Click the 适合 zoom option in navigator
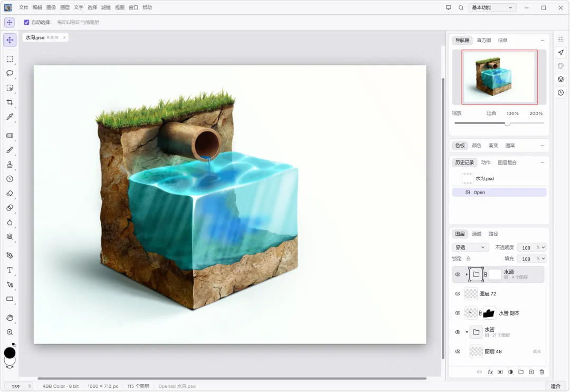This screenshot has height=392, width=570. coord(491,113)
